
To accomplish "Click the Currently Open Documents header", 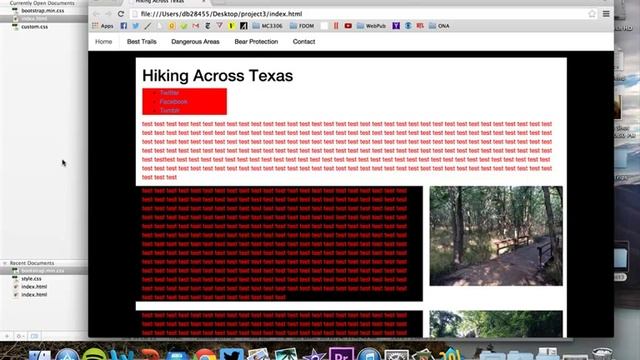I will pyautogui.click(x=42, y=3).
